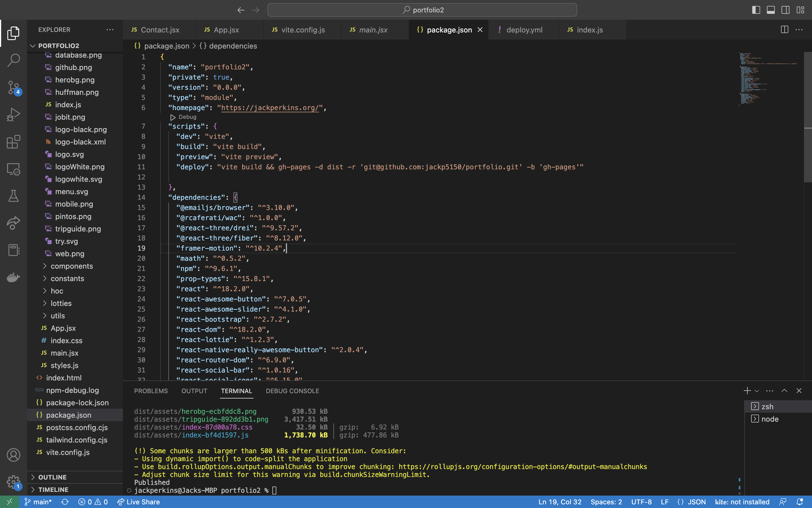Click the Live Share status bar button

138,502
